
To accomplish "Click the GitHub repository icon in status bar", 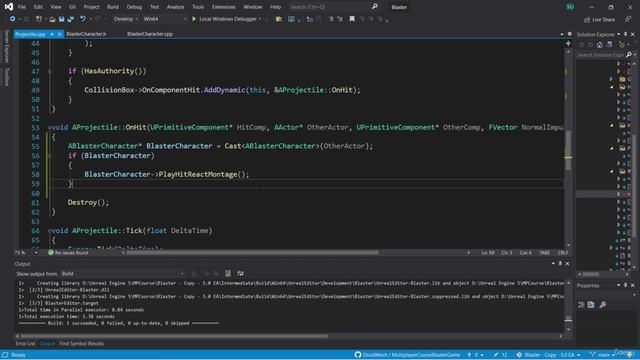I will tap(358, 355).
